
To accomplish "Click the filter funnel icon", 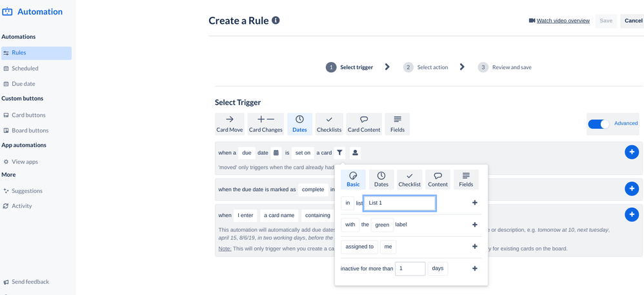I will 339,153.
